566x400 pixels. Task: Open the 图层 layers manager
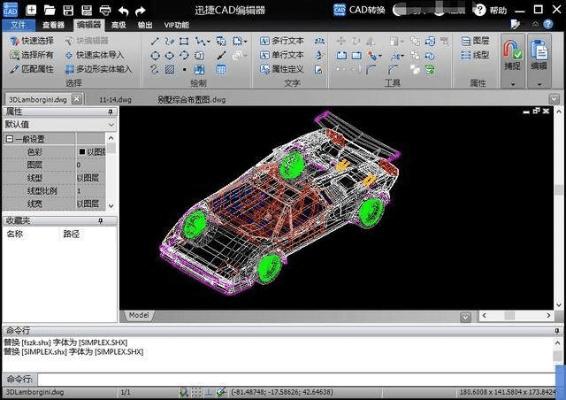[475, 41]
